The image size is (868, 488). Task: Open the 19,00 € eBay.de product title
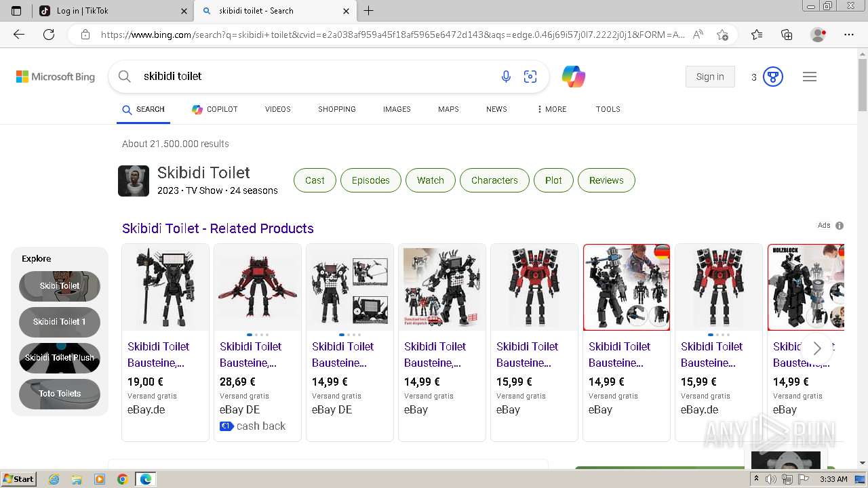[159, 354]
